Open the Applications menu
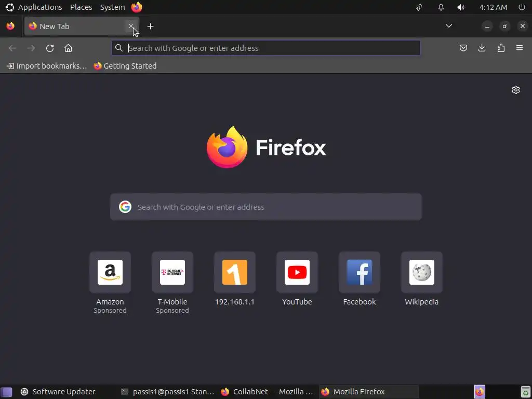The width and height of the screenshot is (532, 399). pos(34,7)
